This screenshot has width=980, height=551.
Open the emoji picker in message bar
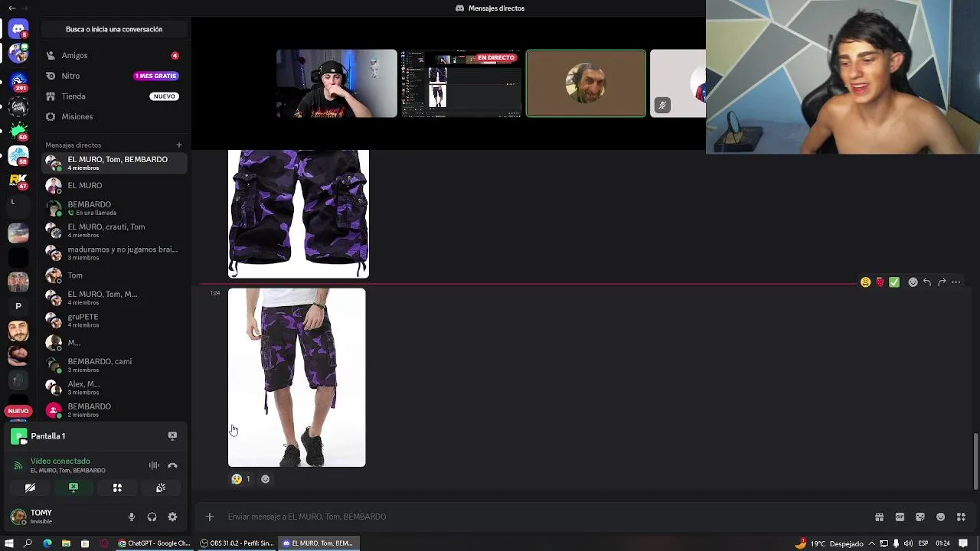point(941,517)
